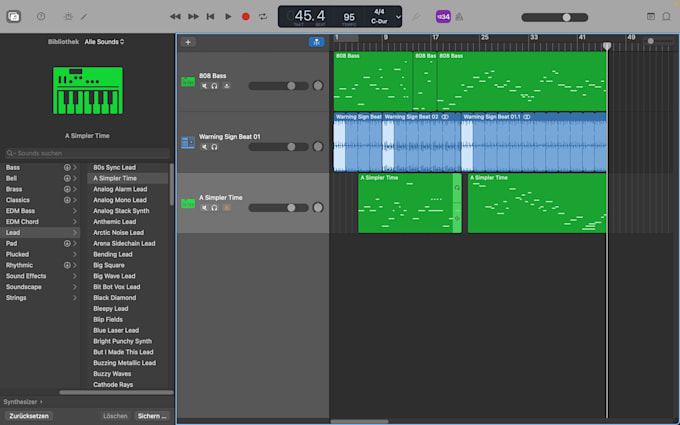680x425 pixels.
Task: Open the Editors pencil icon
Action: (x=84, y=17)
